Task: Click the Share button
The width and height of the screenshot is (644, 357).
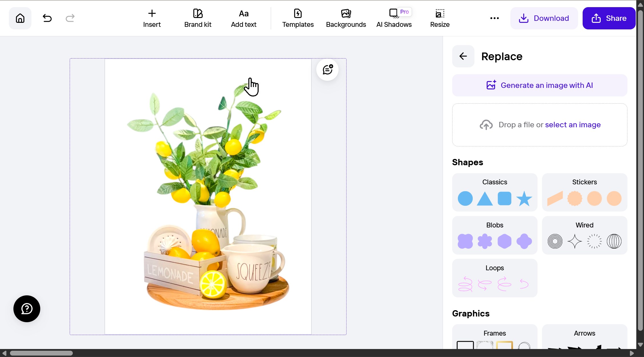Action: pos(609,18)
